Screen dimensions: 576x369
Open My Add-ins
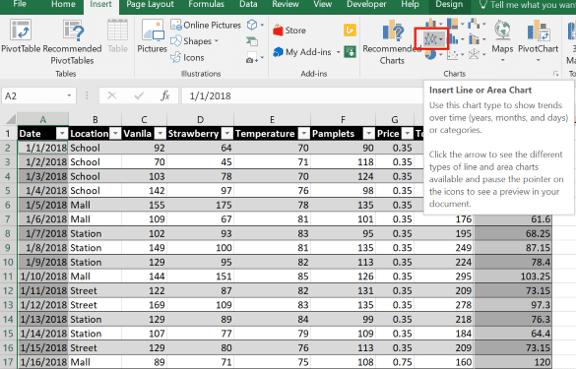tap(302, 52)
